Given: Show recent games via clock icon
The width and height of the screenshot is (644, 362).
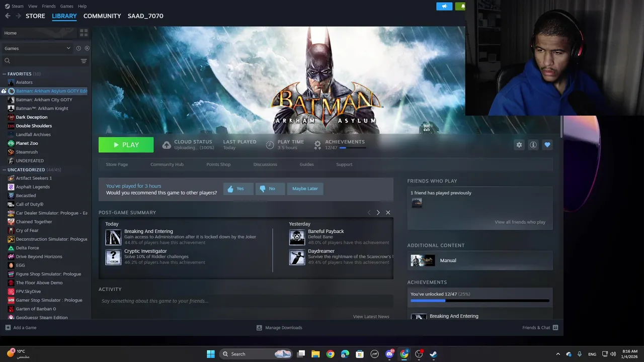Looking at the screenshot, I should click(x=78, y=48).
